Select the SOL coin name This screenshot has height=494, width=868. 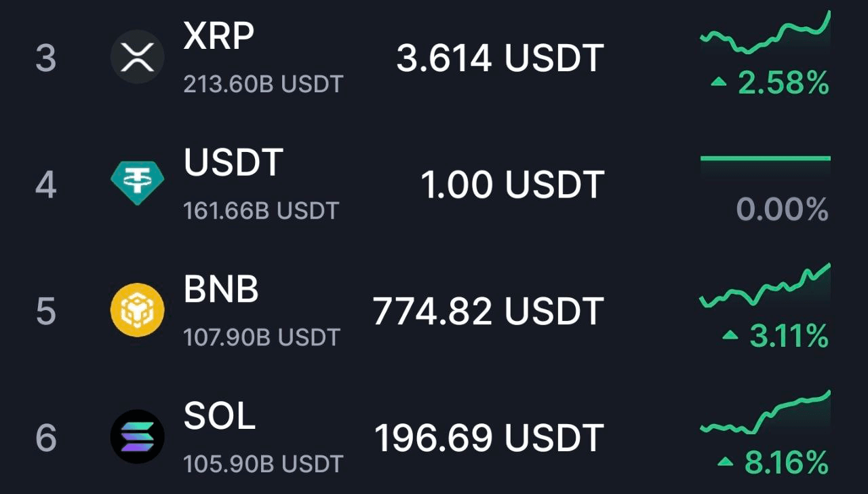[220, 416]
